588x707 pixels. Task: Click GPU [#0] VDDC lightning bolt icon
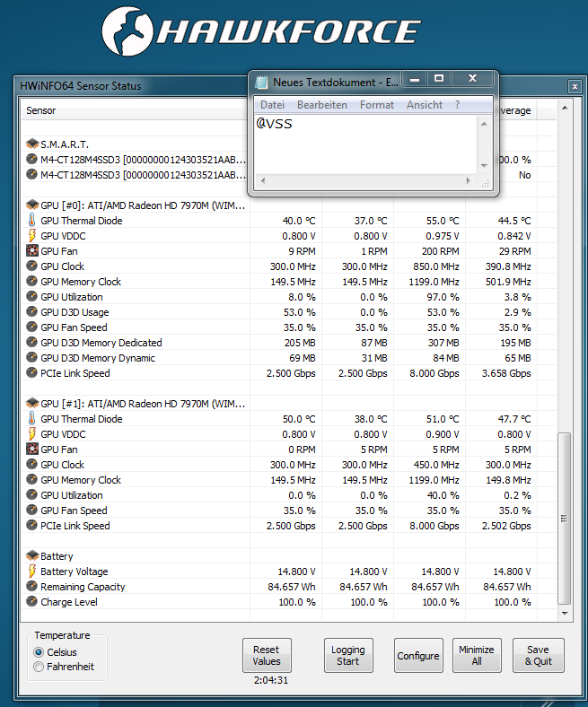click(31, 235)
